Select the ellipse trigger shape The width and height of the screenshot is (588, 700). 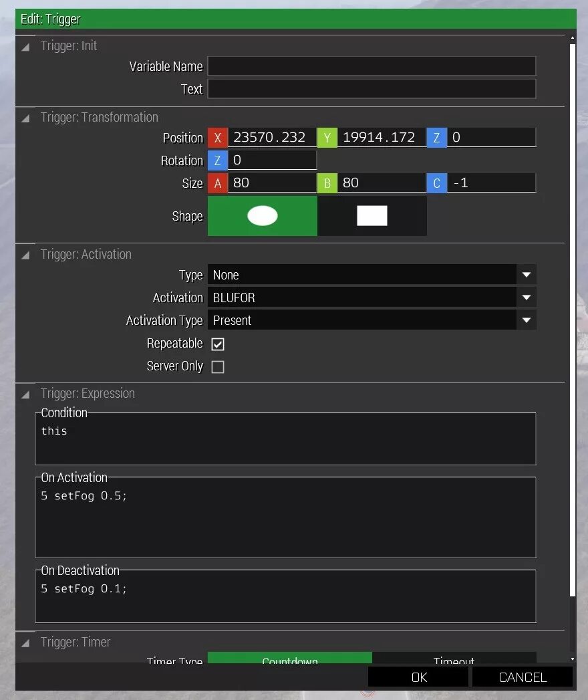[x=263, y=216]
